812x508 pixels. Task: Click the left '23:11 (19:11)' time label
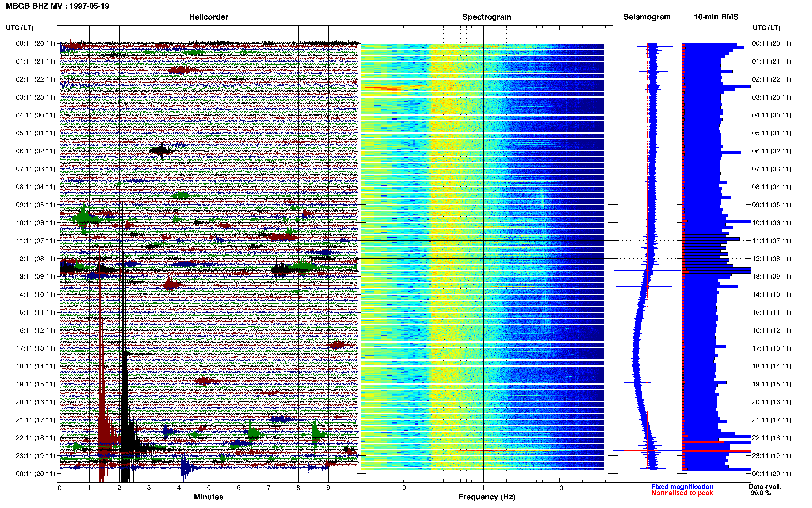tap(36, 456)
